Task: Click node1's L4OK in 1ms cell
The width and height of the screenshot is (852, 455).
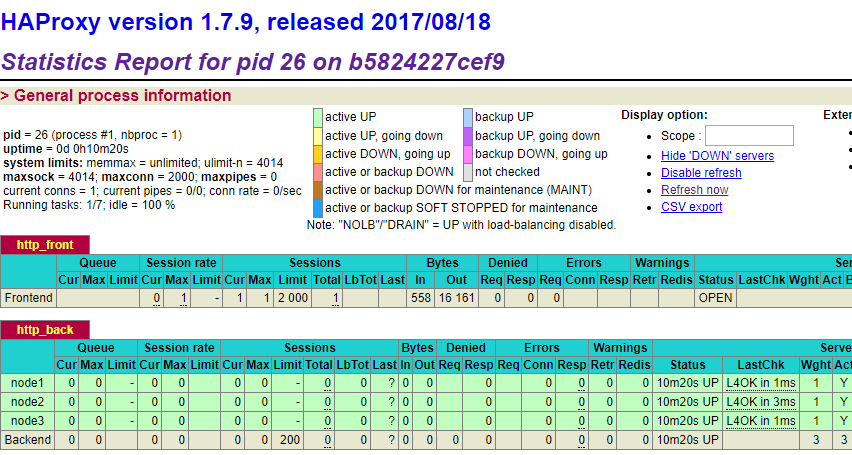Action: [x=761, y=383]
